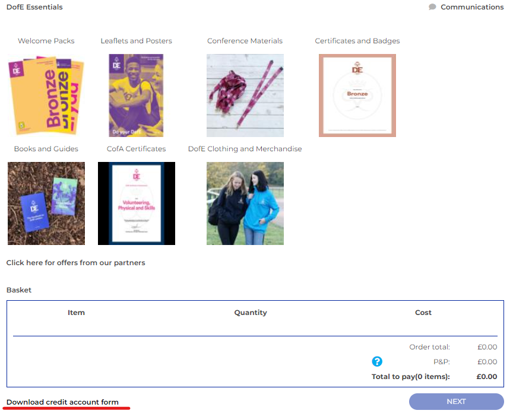Open the Communications link in the header
Image resolution: width=513 pixels, height=420 pixels.
pyautogui.click(x=472, y=7)
